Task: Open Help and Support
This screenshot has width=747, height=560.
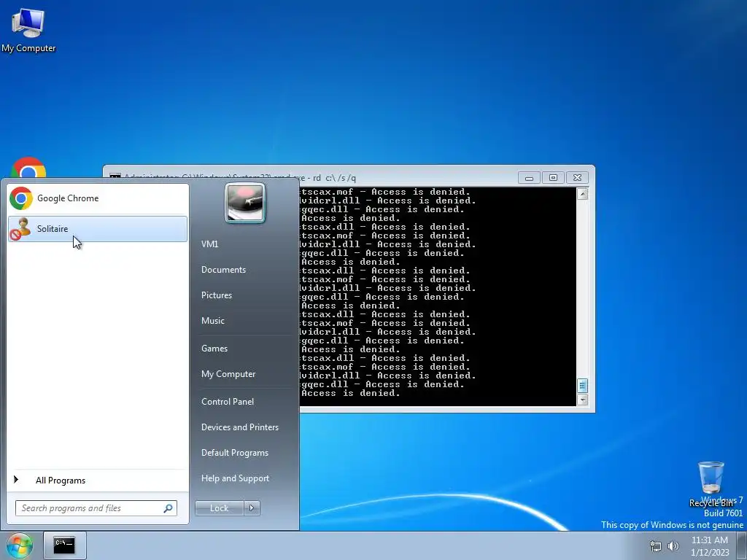Action: (x=235, y=478)
